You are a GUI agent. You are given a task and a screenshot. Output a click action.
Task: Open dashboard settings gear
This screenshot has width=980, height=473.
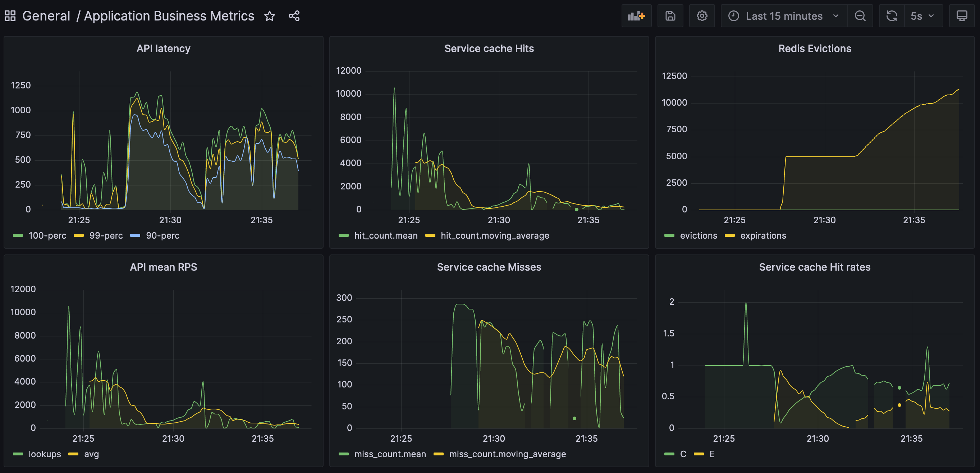(x=702, y=16)
